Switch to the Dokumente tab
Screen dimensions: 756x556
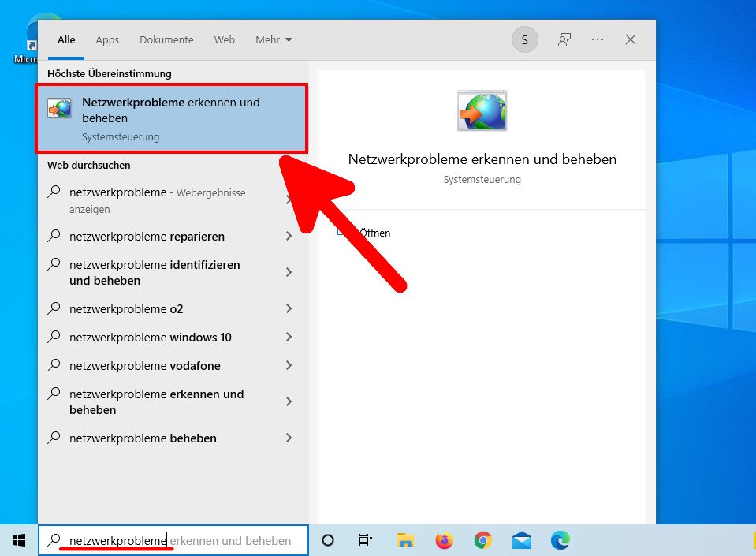coord(166,39)
